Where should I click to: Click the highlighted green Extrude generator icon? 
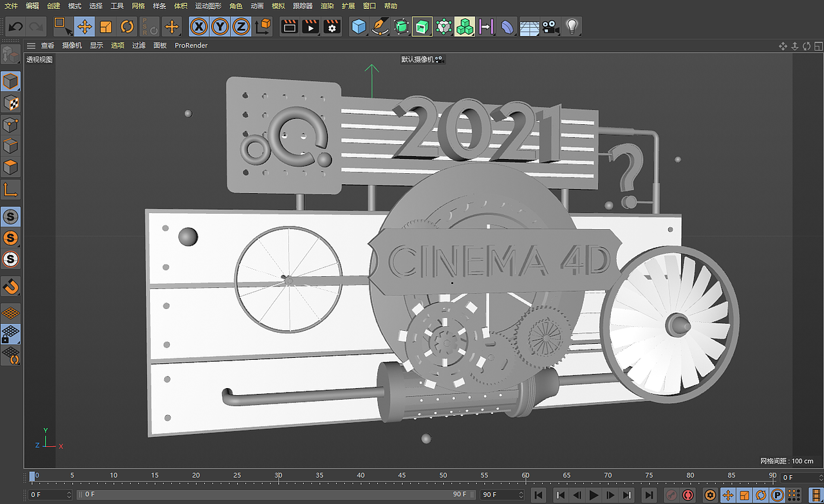422,26
